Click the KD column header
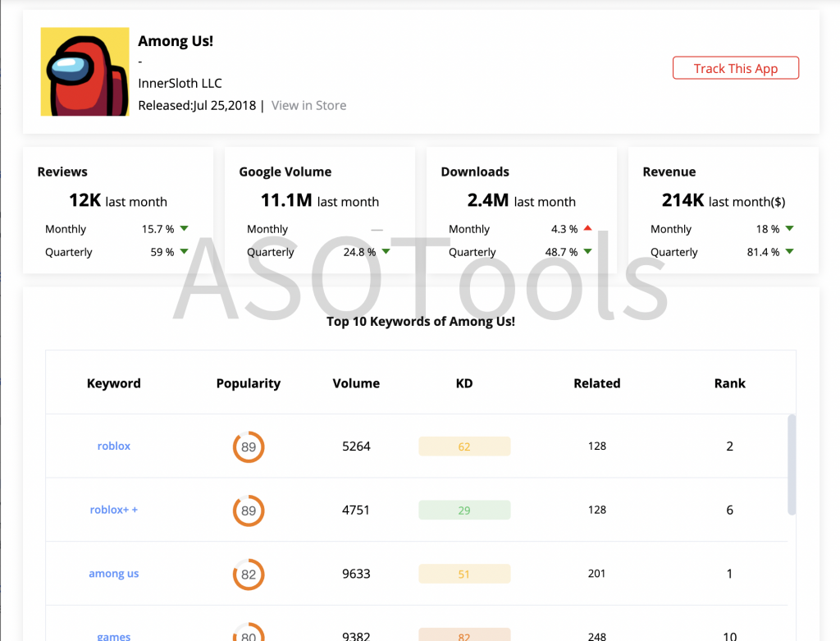The width and height of the screenshot is (840, 641). pos(464,383)
